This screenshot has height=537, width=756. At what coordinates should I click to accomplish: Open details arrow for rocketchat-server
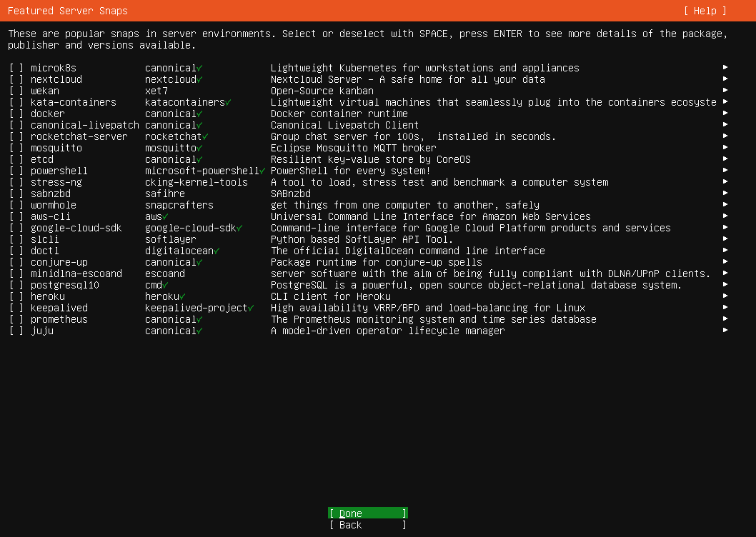point(725,136)
